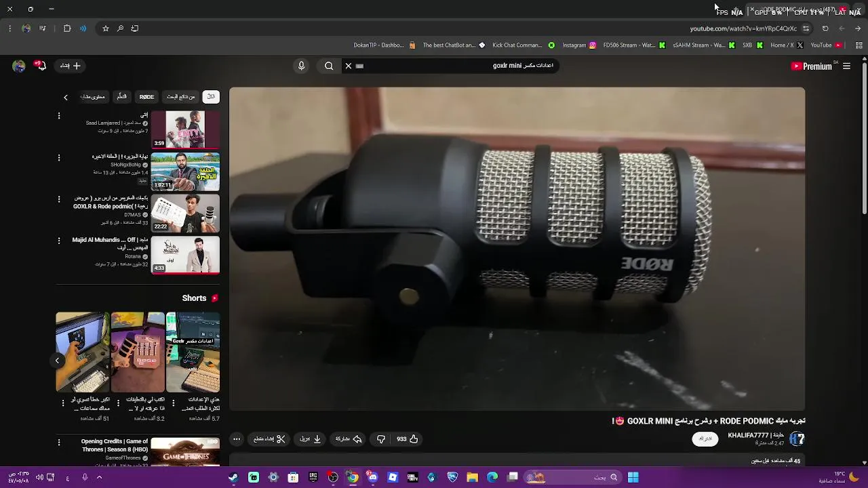
Task: Open the Create (+) button
Action: pyautogui.click(x=71, y=66)
